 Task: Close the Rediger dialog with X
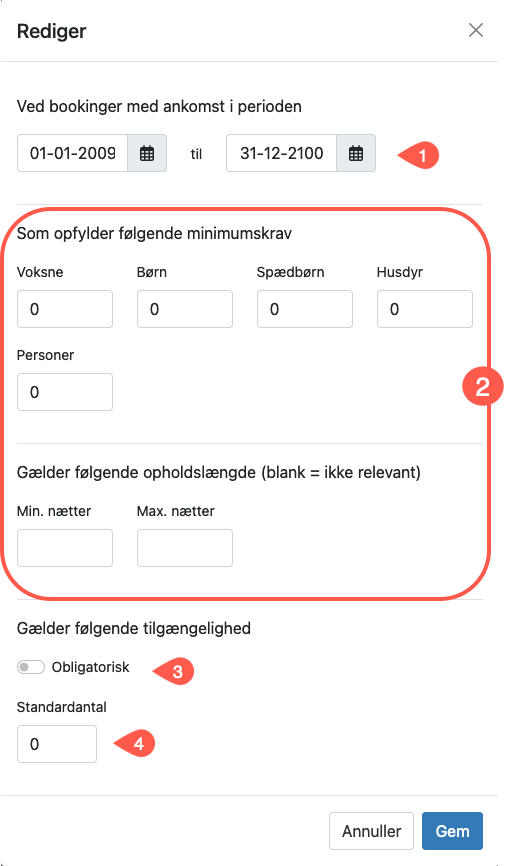point(476,30)
